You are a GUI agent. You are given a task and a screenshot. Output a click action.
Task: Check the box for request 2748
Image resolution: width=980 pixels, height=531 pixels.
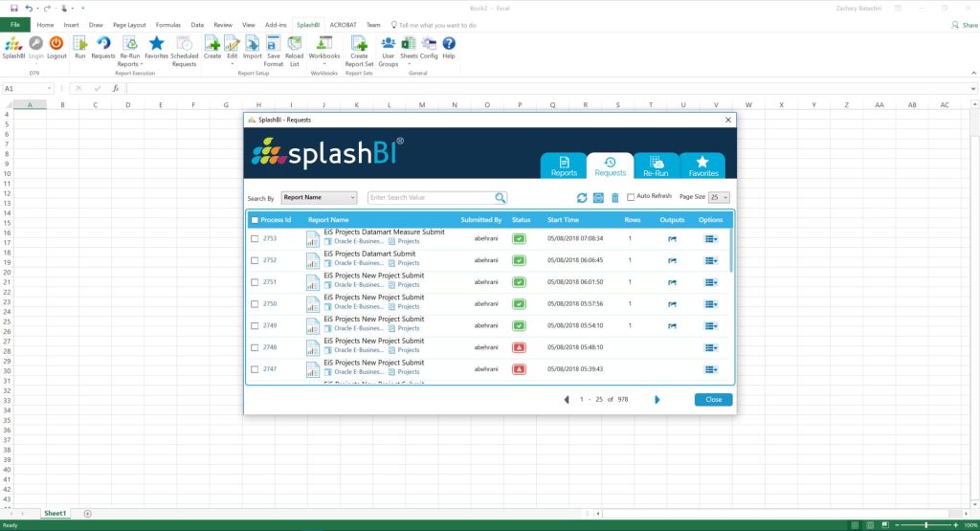pos(255,347)
